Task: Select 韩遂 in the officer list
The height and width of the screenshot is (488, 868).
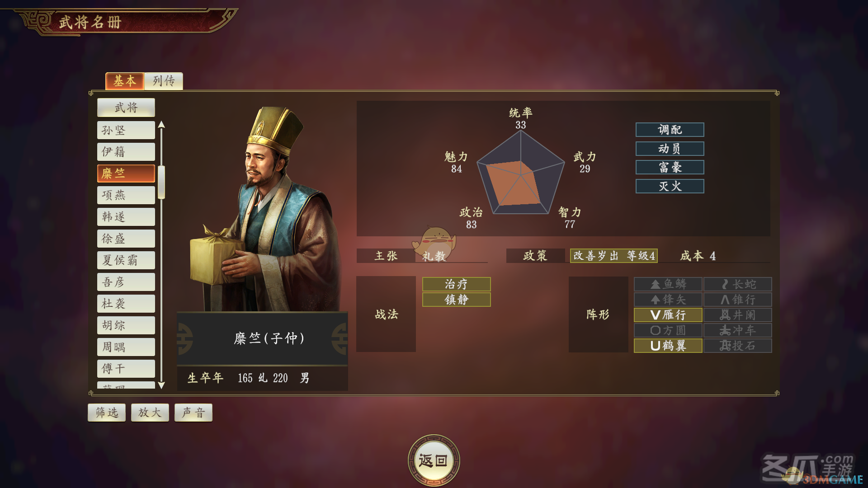Action: 126,217
